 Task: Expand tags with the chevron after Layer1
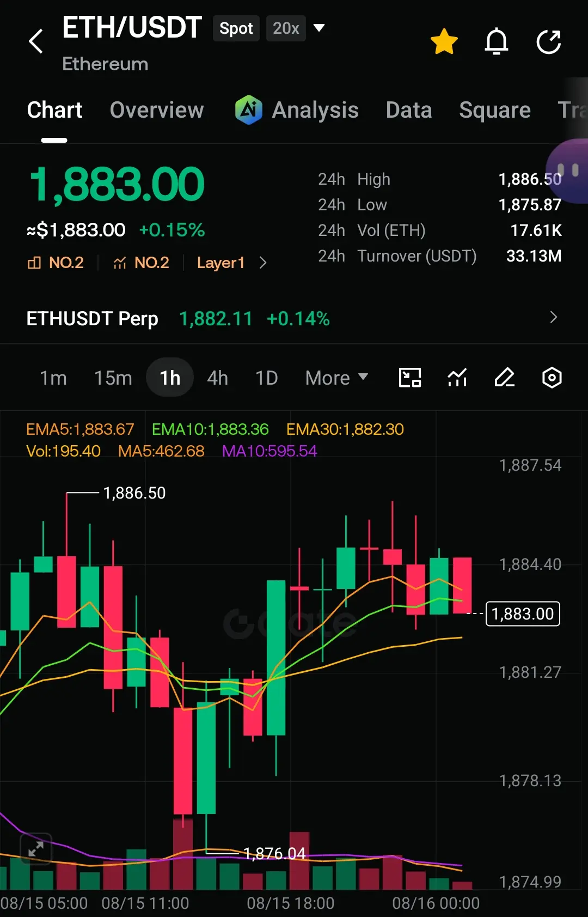[x=263, y=263]
